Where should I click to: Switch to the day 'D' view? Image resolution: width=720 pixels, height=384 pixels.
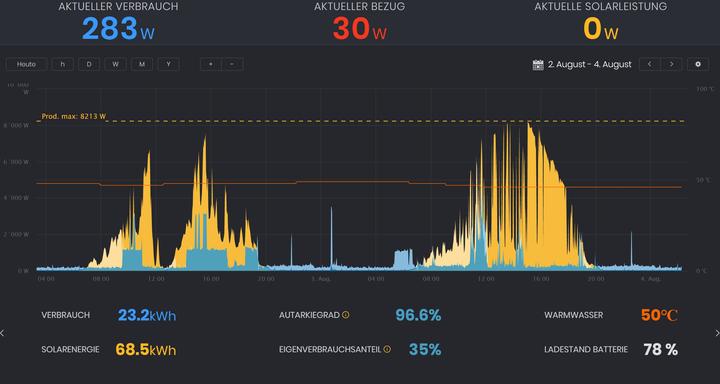click(x=89, y=64)
